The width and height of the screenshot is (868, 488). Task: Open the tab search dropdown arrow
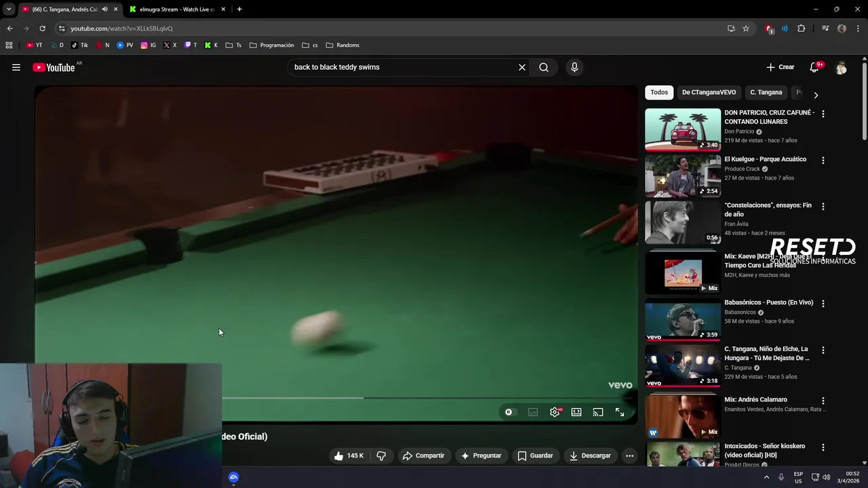point(9,9)
